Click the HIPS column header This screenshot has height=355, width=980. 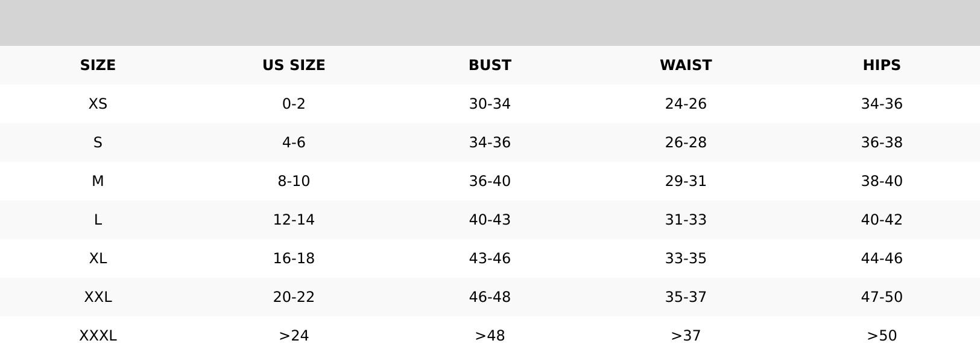pyautogui.click(x=882, y=65)
